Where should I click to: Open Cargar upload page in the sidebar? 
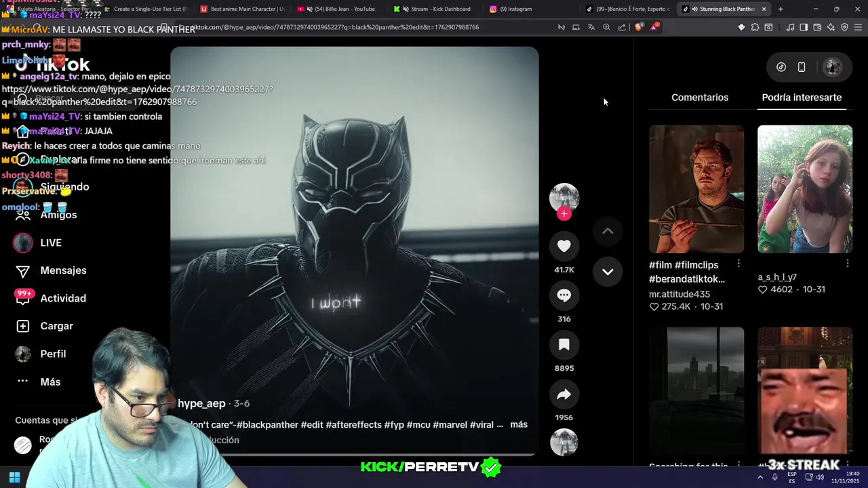click(44, 326)
